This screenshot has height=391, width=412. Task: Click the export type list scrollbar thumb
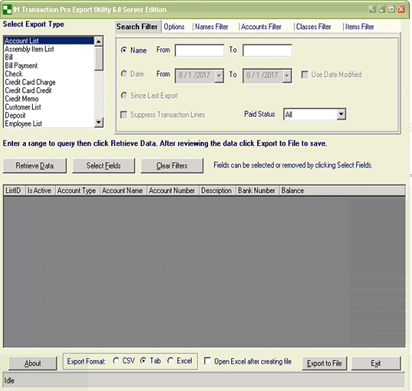coord(99,58)
